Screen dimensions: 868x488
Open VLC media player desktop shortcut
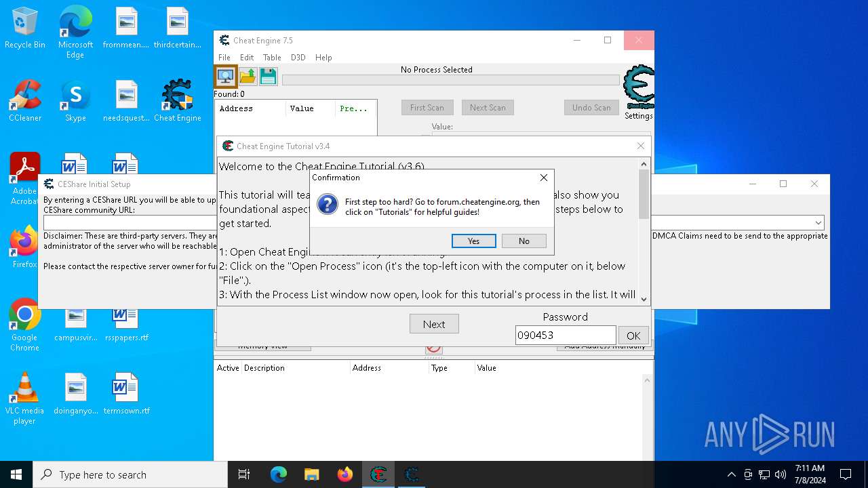25,399
